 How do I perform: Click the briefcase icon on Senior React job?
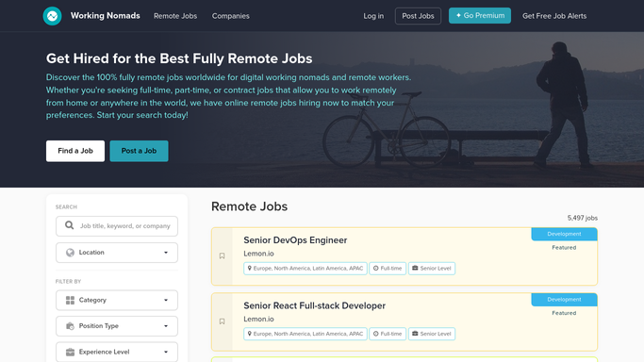(x=415, y=334)
